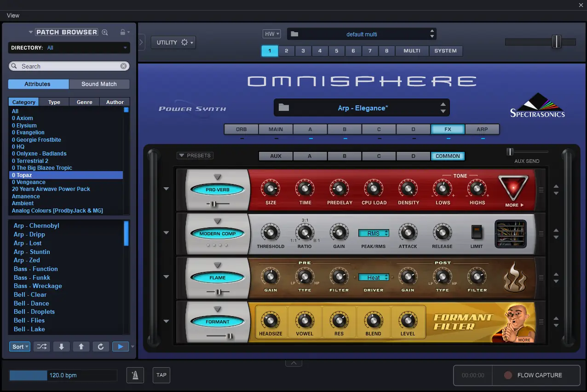Viewport: 587px width, 392px height.
Task: Click the Spectrasonics logo
Action: tap(537, 105)
